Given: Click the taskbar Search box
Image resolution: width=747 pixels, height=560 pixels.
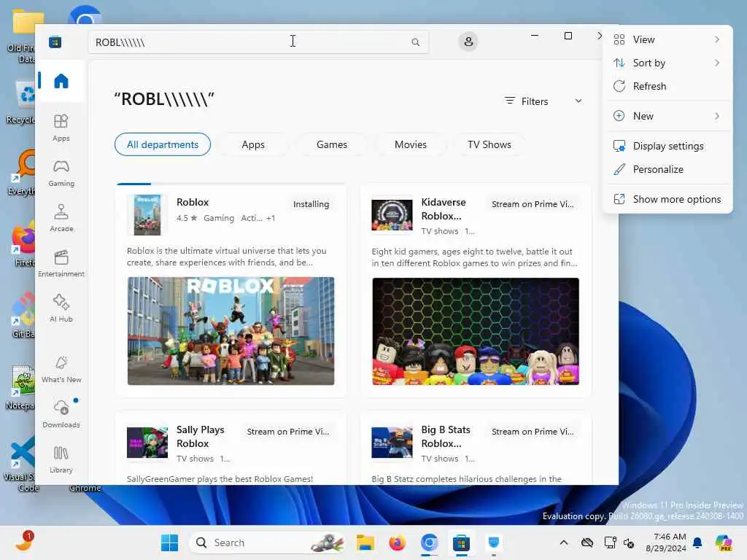Looking at the screenshot, I should click(267, 542).
